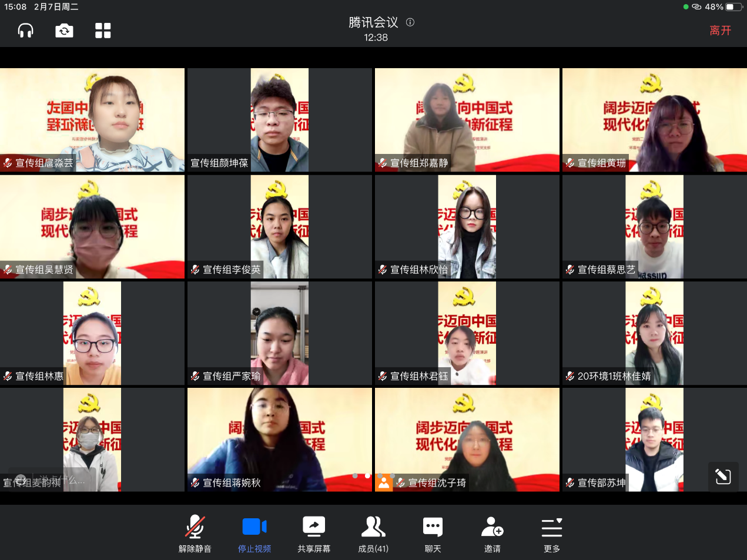Expand the 更多 more options menu
Viewport: 747px width, 560px height.
[x=551, y=533]
